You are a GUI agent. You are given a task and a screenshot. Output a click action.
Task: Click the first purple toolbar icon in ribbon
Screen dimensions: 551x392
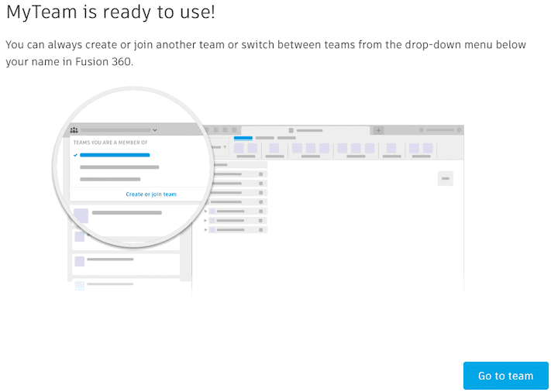point(239,148)
